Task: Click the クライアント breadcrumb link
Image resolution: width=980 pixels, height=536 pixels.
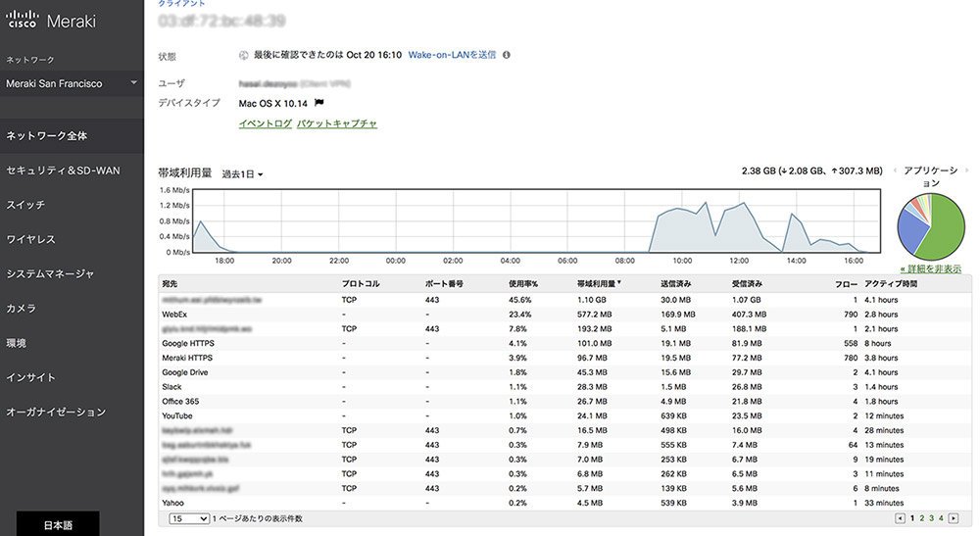Action: [181, 3]
